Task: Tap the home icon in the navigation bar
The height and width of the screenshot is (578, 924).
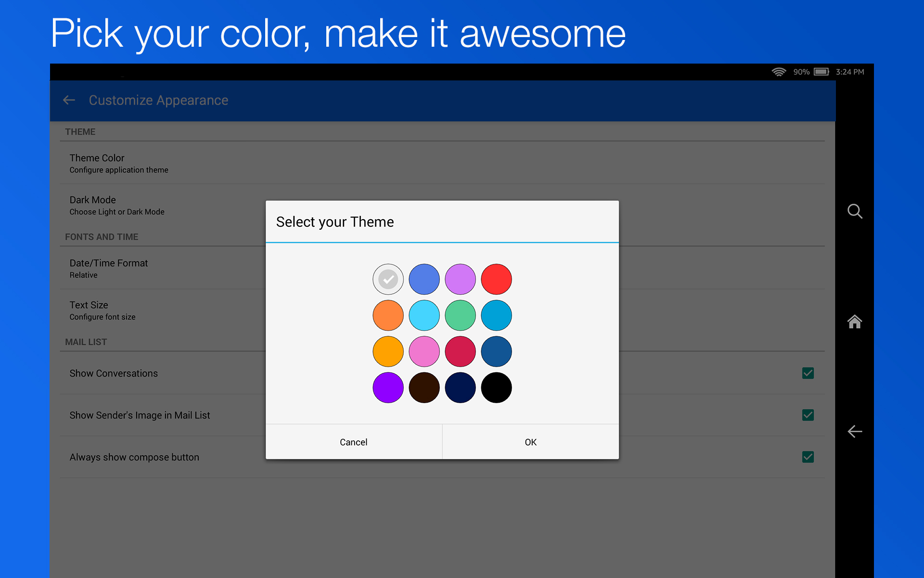Action: (x=855, y=322)
